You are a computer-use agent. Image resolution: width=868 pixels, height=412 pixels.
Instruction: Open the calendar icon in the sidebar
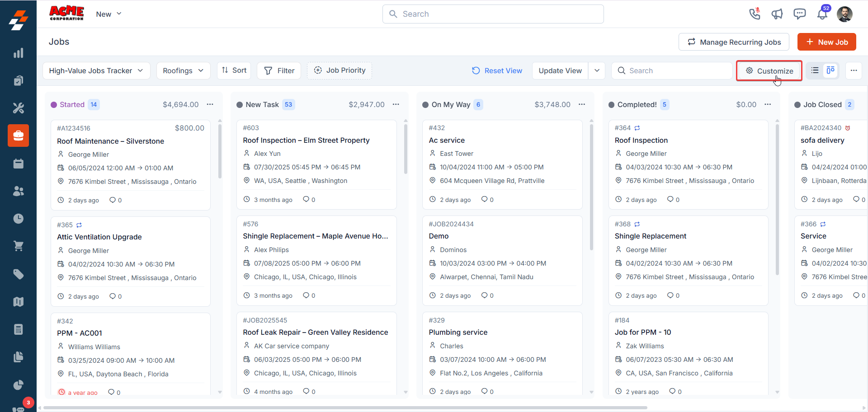(19, 163)
